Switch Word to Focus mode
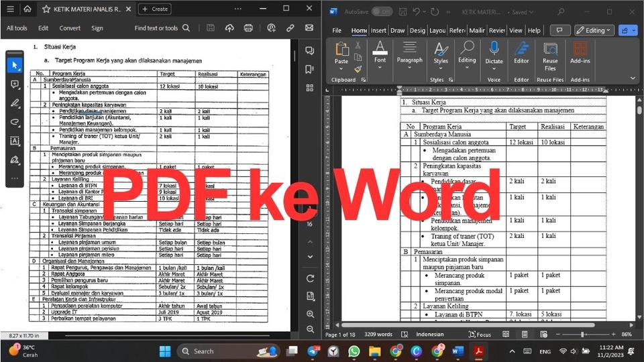 click(480, 335)
